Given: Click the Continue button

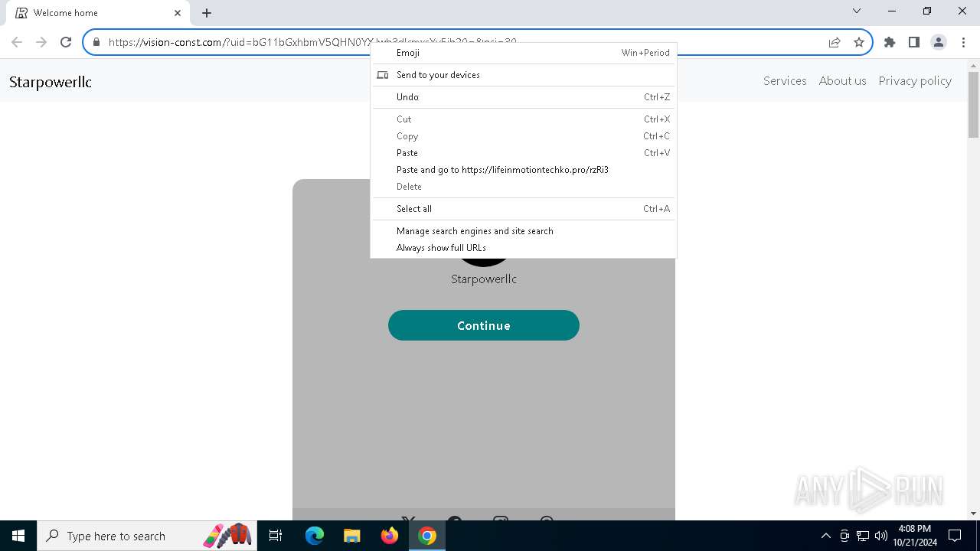Looking at the screenshot, I should pyautogui.click(x=484, y=325).
